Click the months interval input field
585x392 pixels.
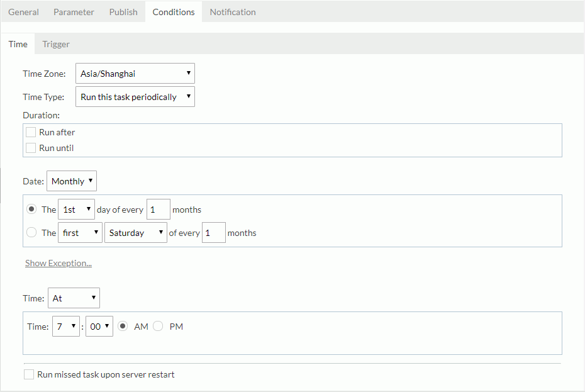[158, 209]
